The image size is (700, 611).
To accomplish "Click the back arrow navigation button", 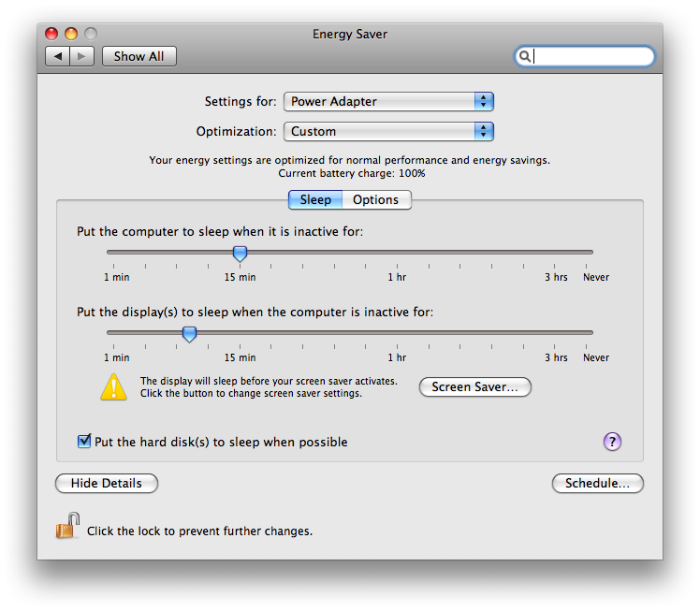I will (58, 56).
